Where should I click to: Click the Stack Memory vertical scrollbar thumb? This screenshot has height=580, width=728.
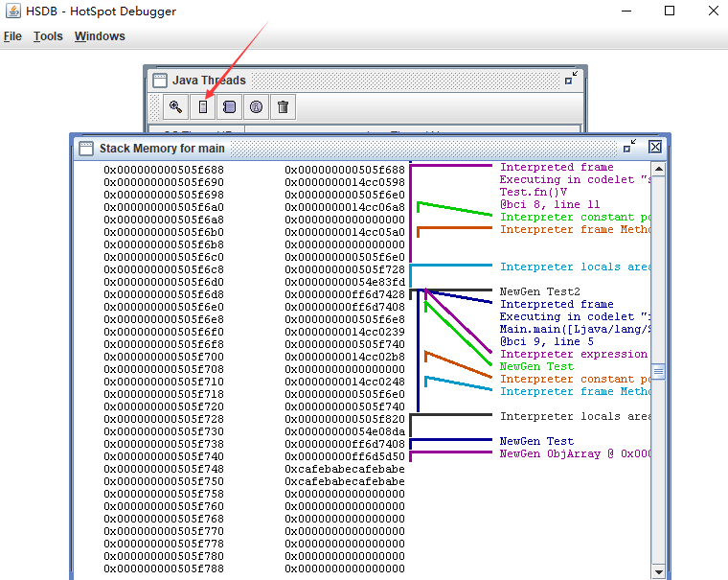tap(658, 371)
